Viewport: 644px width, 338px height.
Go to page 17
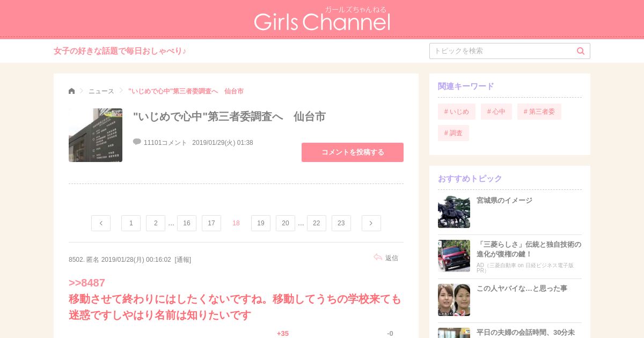tap(211, 223)
